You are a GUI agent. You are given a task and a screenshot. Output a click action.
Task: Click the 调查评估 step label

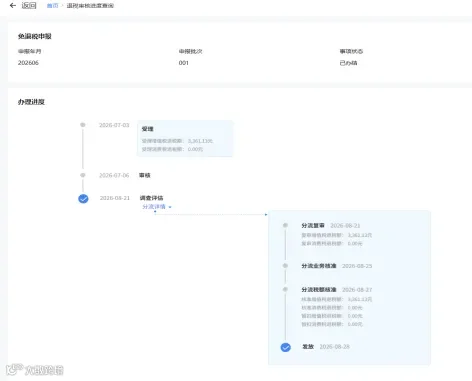pyautogui.click(x=151, y=198)
